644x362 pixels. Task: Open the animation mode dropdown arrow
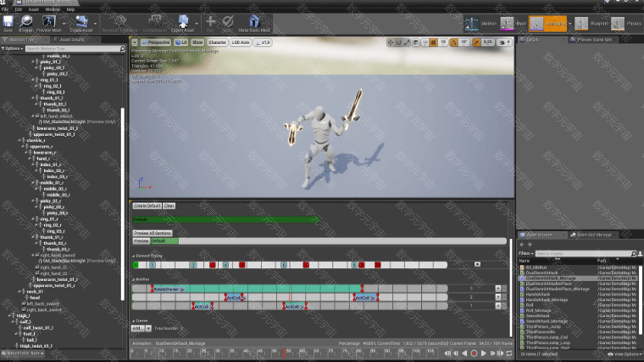click(570, 24)
